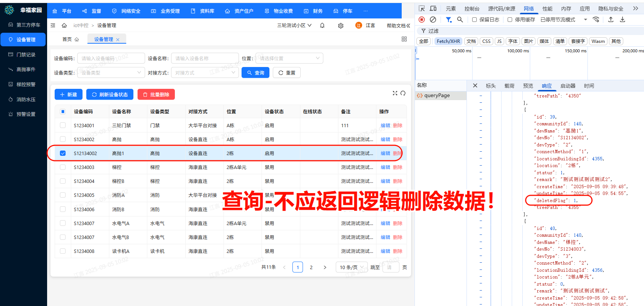The image size is (644, 306).
Task: Click the 新建 button
Action: [69, 94]
